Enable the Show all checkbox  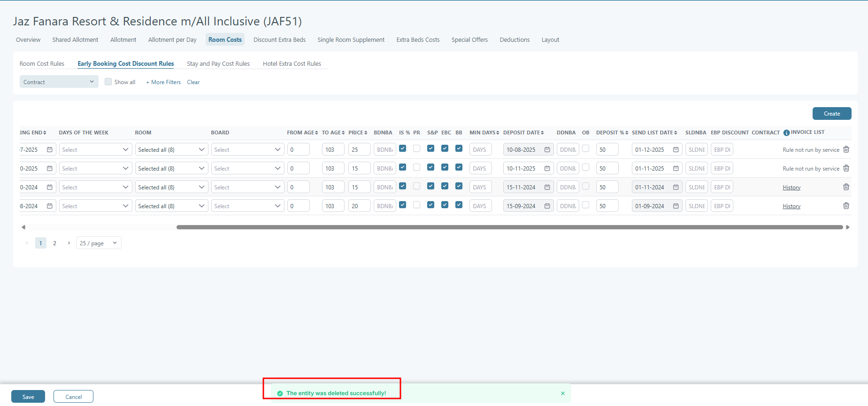pos(108,82)
